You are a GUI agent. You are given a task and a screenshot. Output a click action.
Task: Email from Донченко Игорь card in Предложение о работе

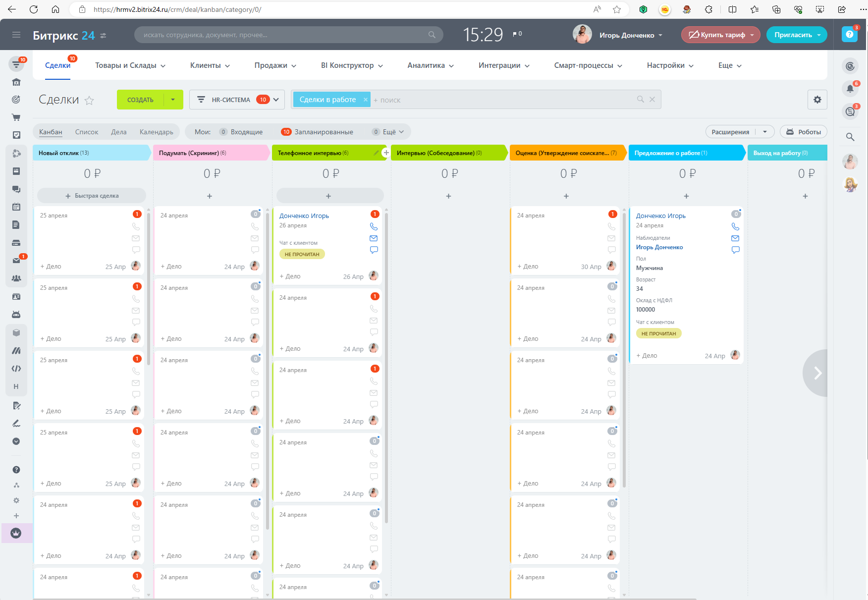(735, 238)
